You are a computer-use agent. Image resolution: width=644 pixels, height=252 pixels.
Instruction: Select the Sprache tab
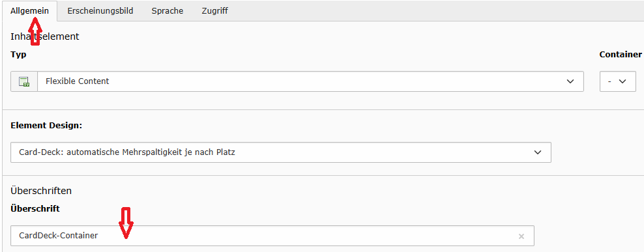click(x=167, y=11)
